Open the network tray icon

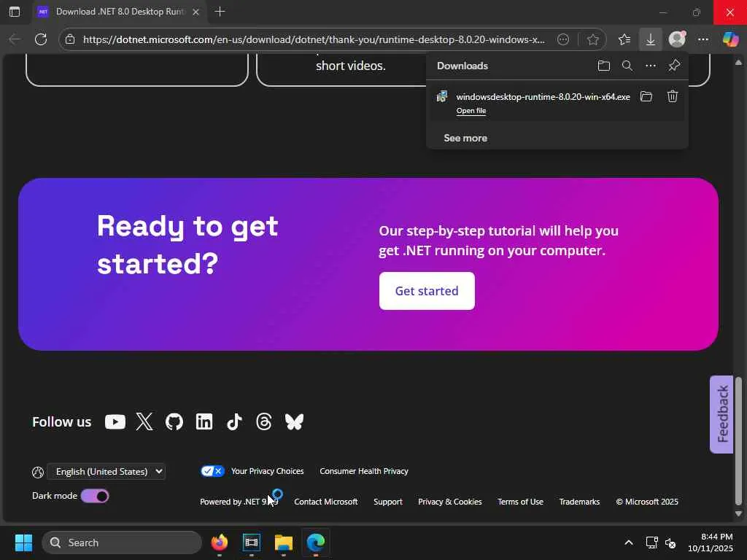tap(651, 542)
